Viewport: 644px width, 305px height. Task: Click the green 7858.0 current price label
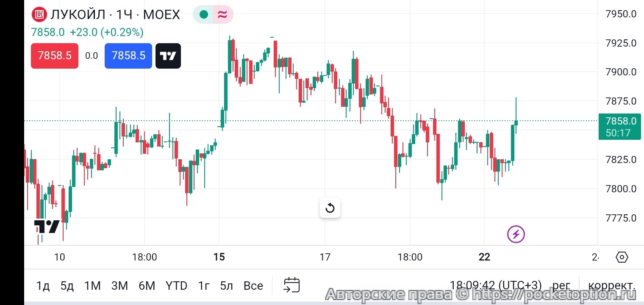pyautogui.click(x=619, y=127)
